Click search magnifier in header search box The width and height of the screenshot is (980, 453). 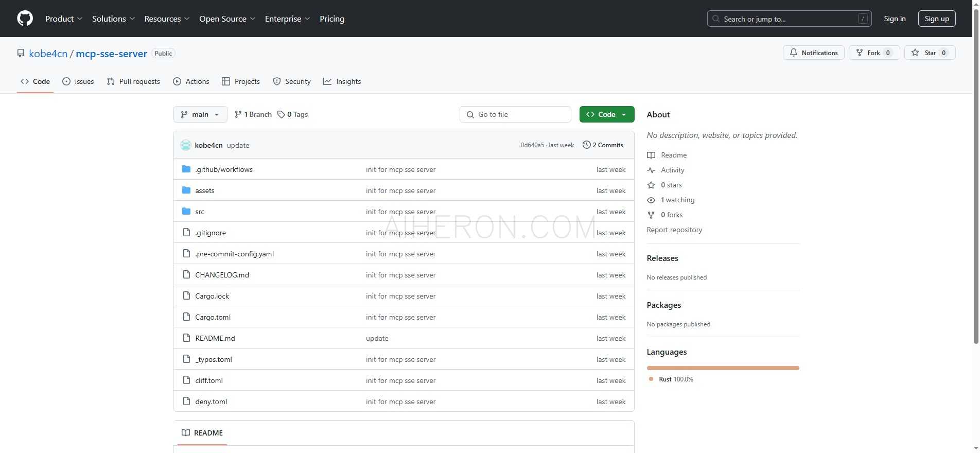click(x=715, y=19)
